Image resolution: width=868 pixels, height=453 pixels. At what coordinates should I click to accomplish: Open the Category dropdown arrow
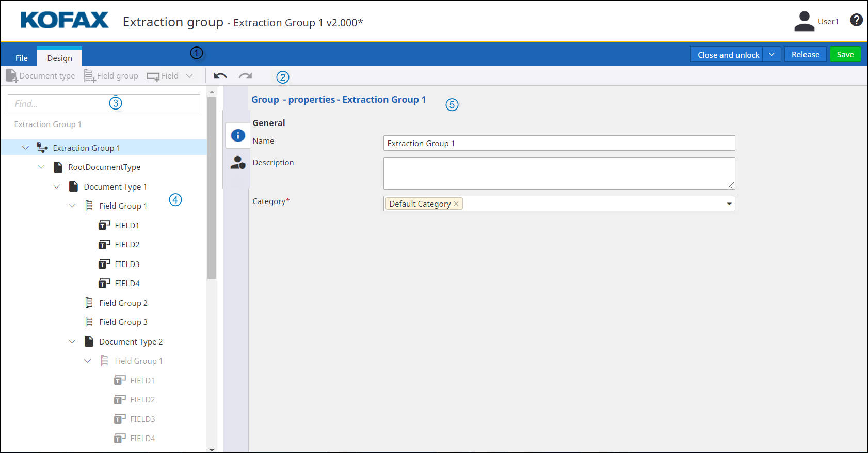point(729,204)
